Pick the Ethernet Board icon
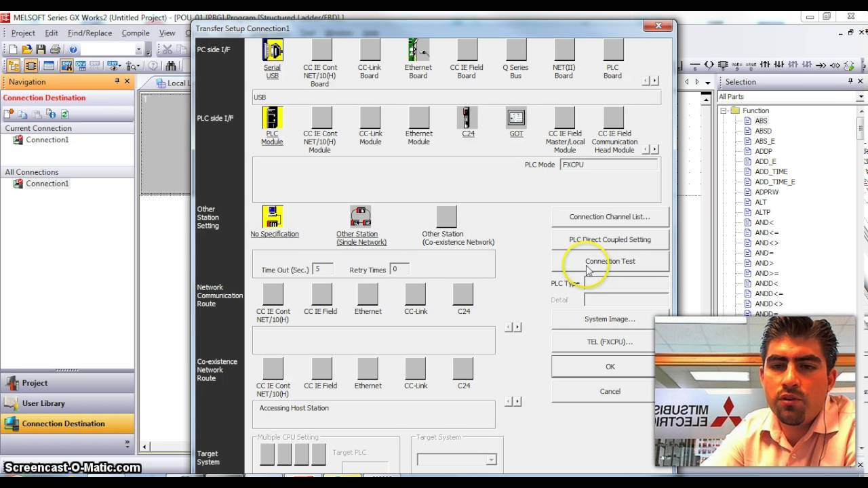 418,50
